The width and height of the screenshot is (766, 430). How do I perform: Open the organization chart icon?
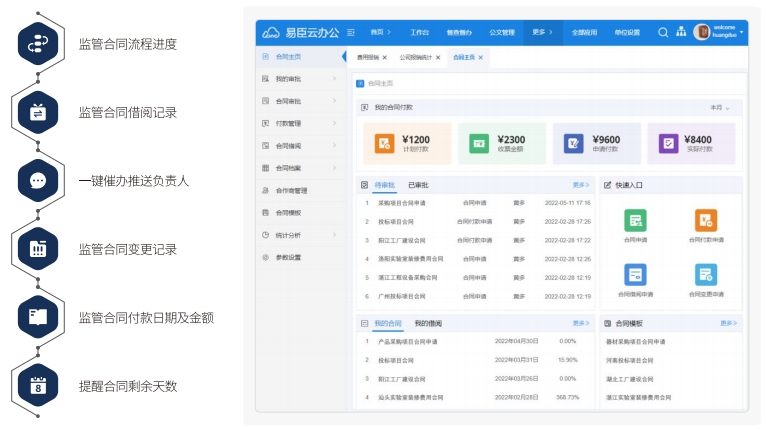pos(681,32)
